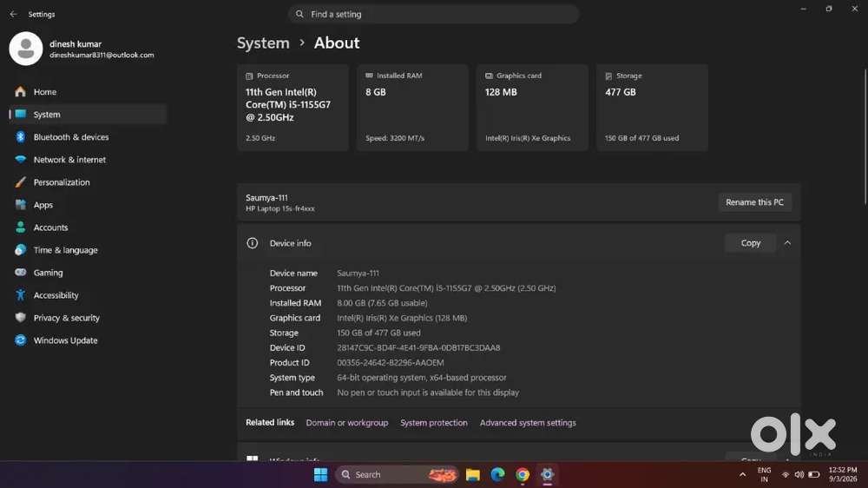Open the System protection link

[x=433, y=423]
